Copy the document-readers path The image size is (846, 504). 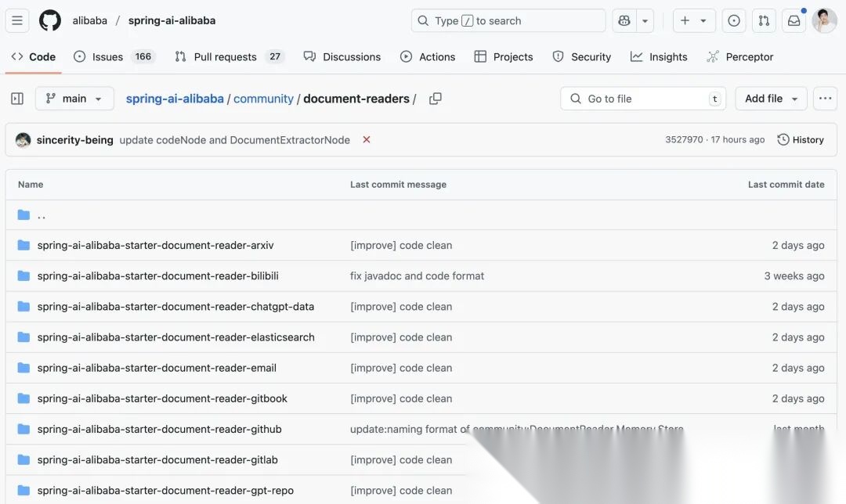(x=436, y=99)
